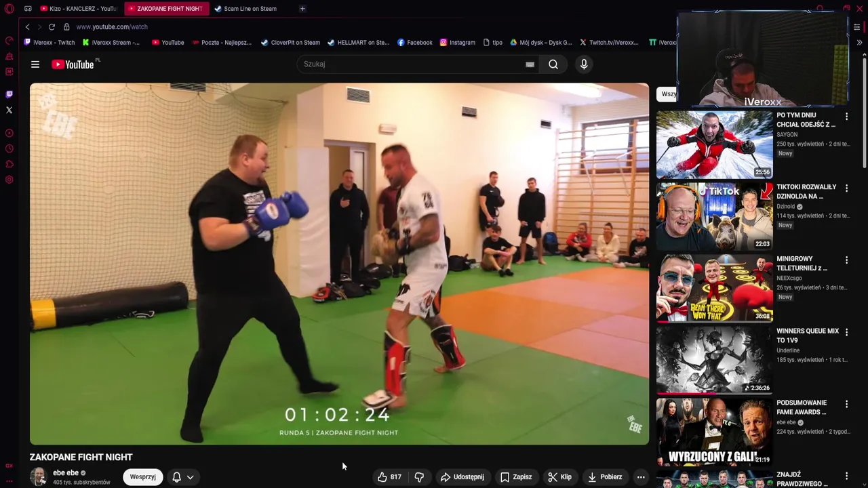868x488 pixels.
Task: Open ebe ebe channel avatar
Action: tap(39, 477)
